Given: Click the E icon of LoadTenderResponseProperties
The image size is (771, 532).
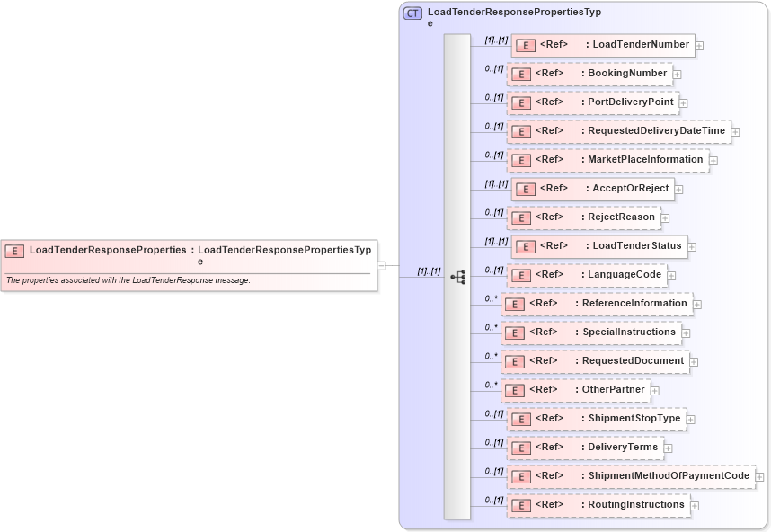Looking at the screenshot, I should 14,251.
